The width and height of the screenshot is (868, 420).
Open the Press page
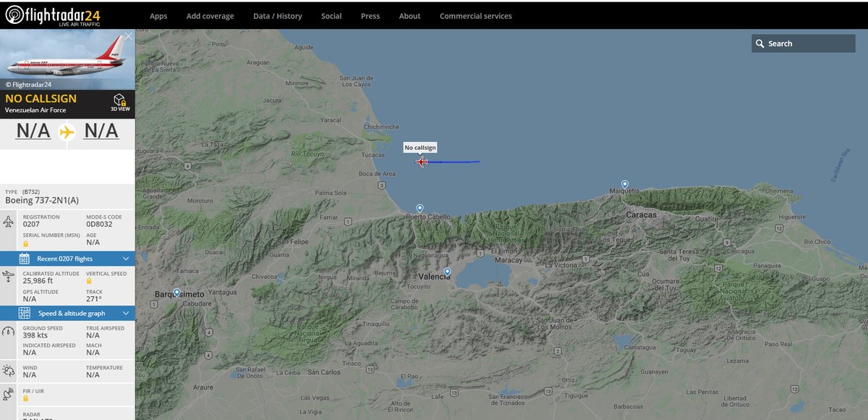tap(370, 16)
